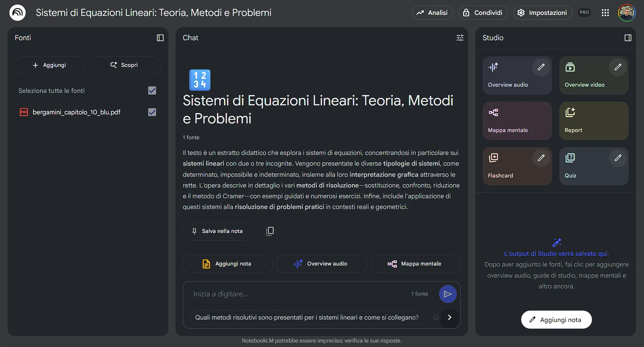Generate Overview video studio card
The height and width of the screenshot is (347, 644).
[594, 75]
